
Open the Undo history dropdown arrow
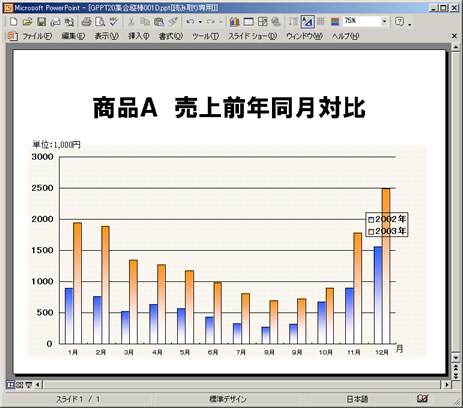pos(200,22)
